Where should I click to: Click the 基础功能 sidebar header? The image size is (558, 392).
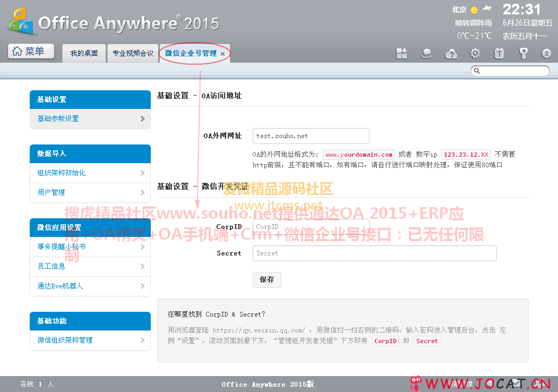90,321
